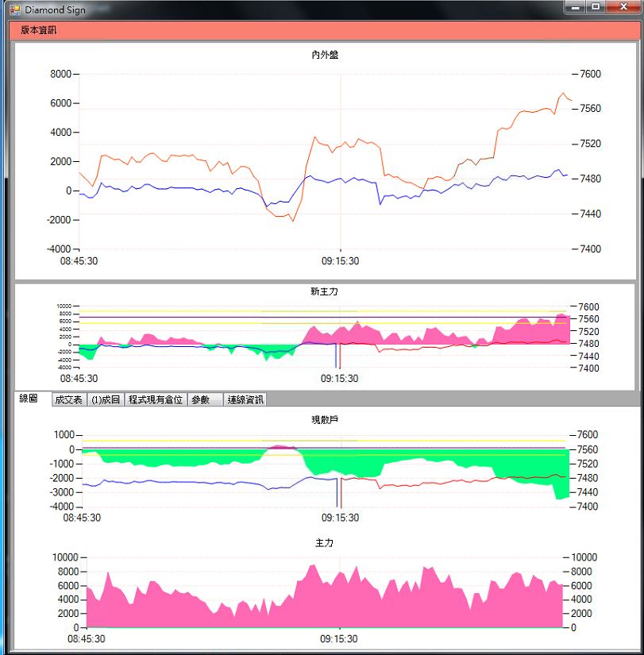Open the 版本資訊 menu

coord(38,30)
